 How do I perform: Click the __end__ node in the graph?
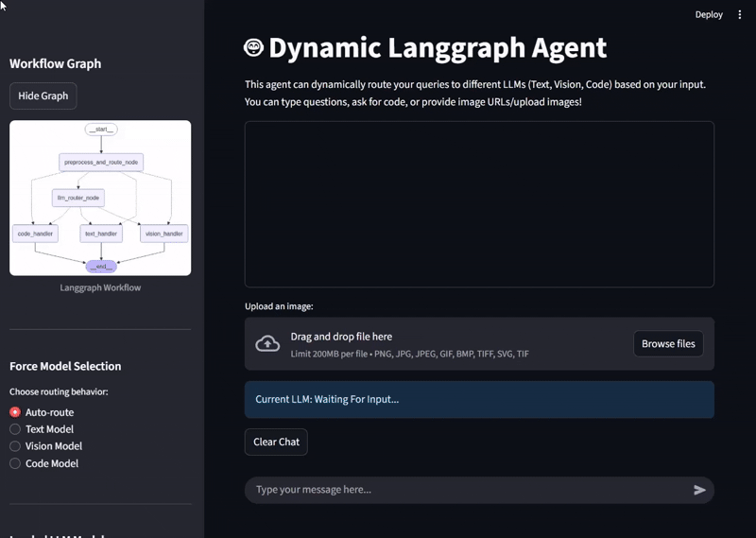[101, 267]
